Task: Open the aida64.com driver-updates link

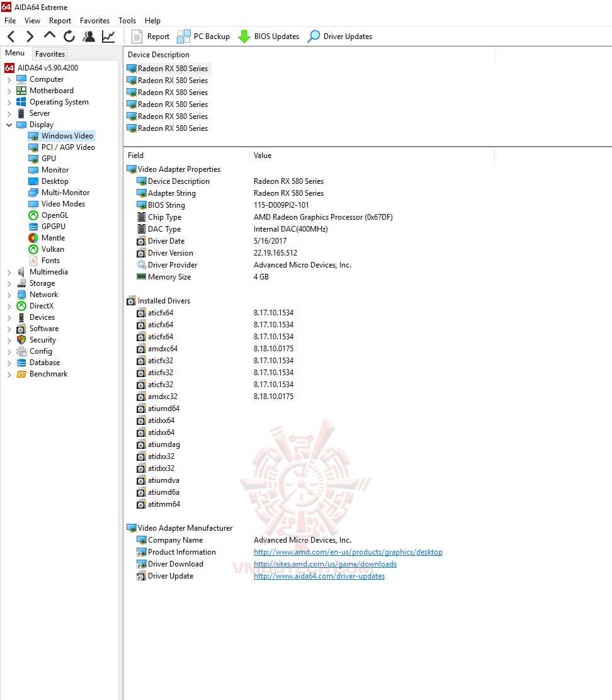Action: tap(319, 577)
